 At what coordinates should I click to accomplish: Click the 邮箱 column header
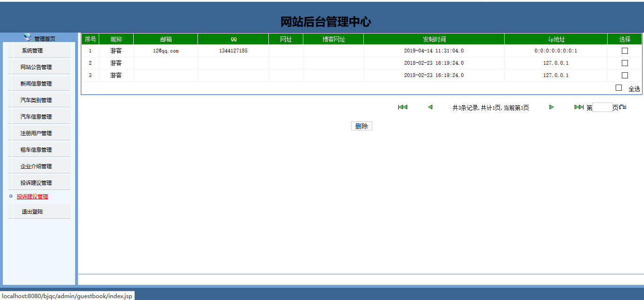pos(166,39)
